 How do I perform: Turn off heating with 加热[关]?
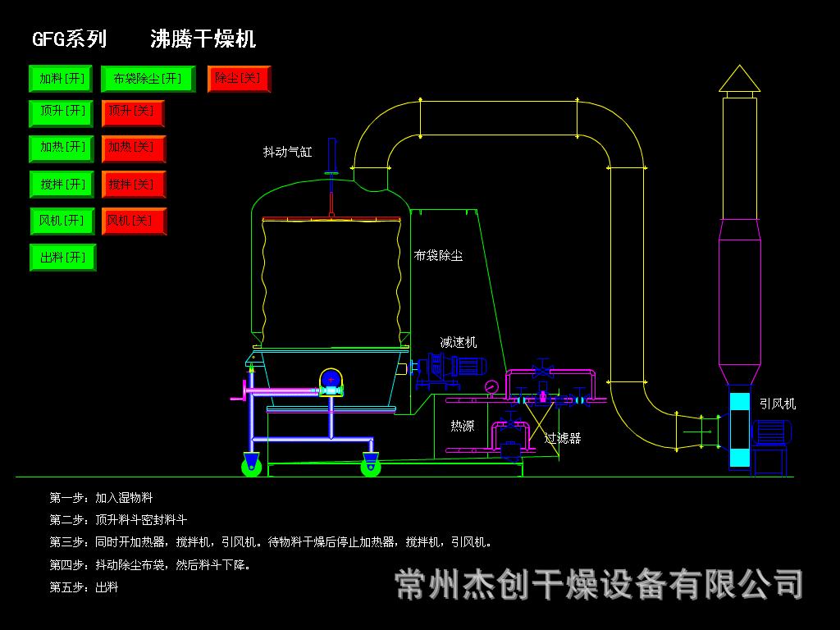tap(134, 148)
